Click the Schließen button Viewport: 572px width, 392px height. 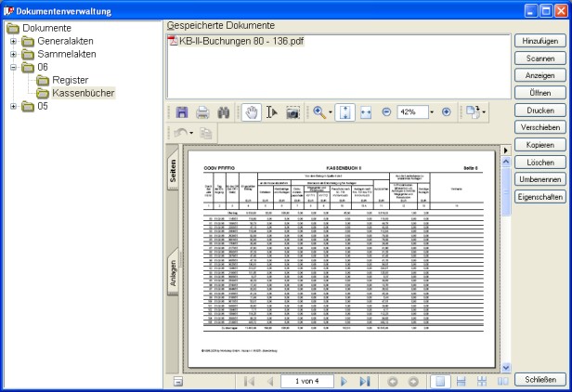(540, 379)
